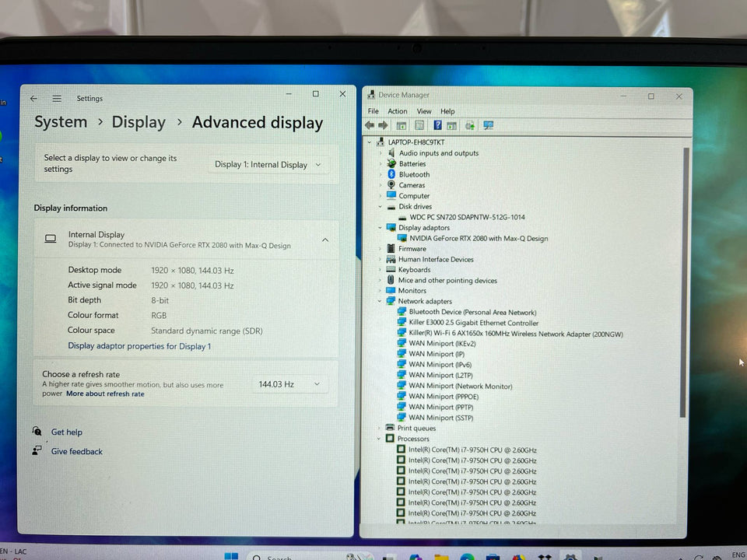The height and width of the screenshot is (560, 747).
Task: Open Help via the blue question mark icon
Action: [x=437, y=125]
